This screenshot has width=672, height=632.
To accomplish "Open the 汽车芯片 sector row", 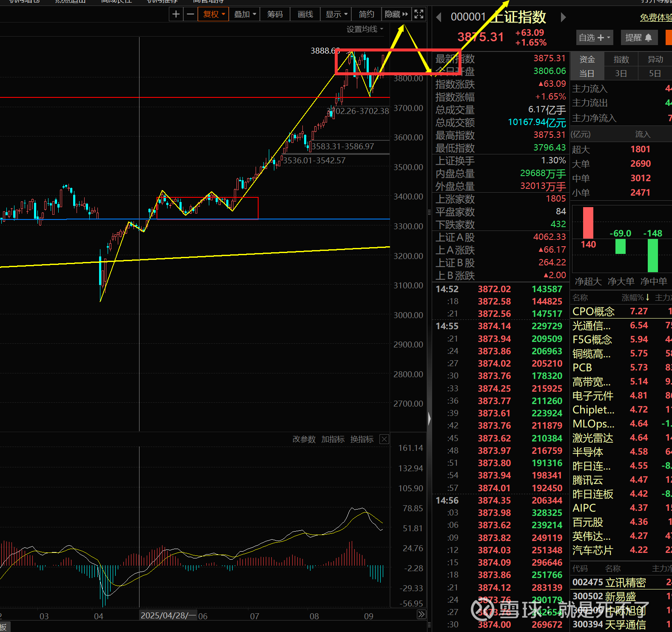I will (621, 550).
